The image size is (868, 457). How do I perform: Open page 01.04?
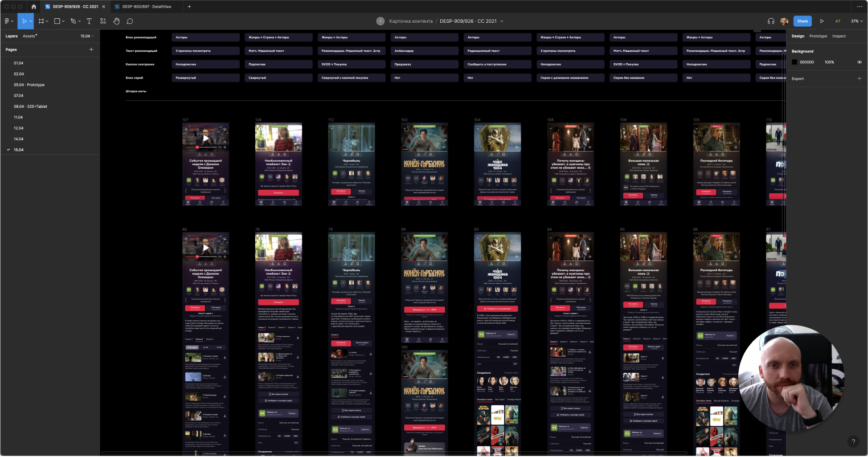(19, 63)
